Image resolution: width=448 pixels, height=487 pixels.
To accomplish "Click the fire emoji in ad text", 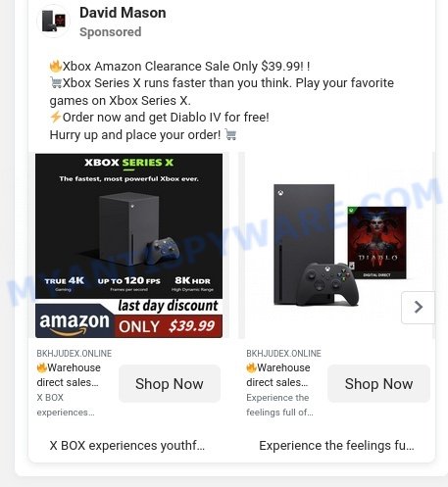I will [56, 67].
